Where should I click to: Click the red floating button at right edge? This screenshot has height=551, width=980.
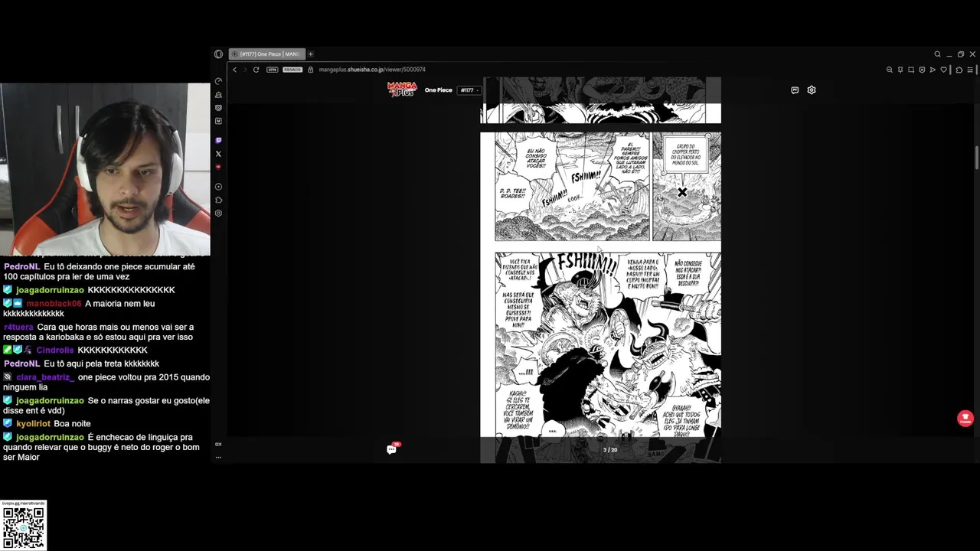pyautogui.click(x=965, y=419)
